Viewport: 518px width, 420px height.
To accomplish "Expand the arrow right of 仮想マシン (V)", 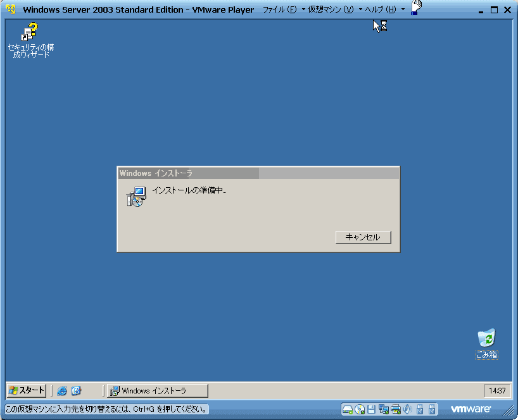I will pos(360,9).
